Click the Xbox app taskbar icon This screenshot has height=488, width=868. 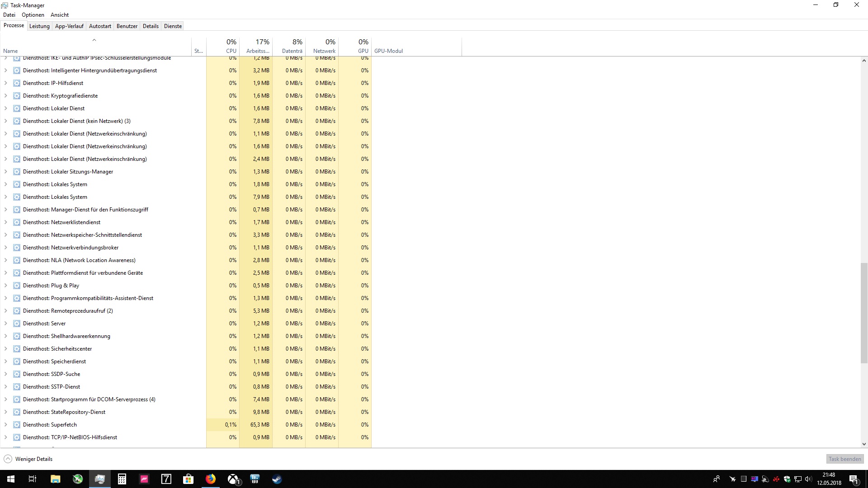coord(233,479)
